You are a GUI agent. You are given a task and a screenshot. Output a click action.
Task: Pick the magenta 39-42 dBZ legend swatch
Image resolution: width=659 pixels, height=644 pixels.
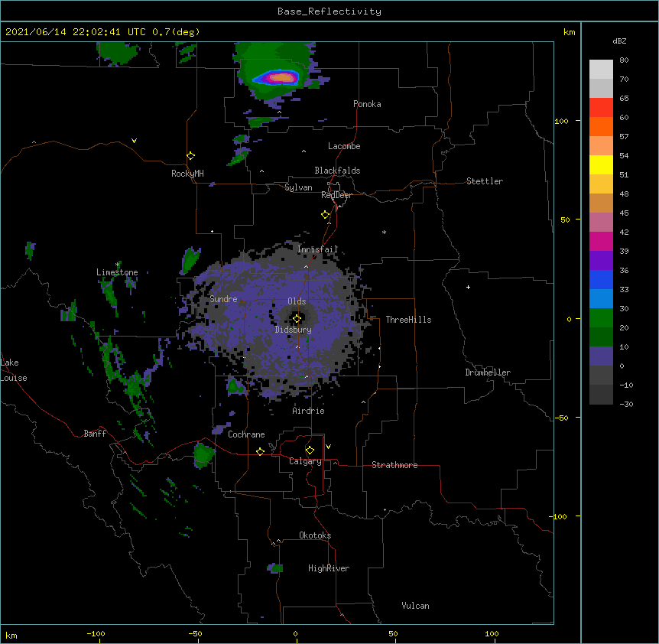pos(601,242)
